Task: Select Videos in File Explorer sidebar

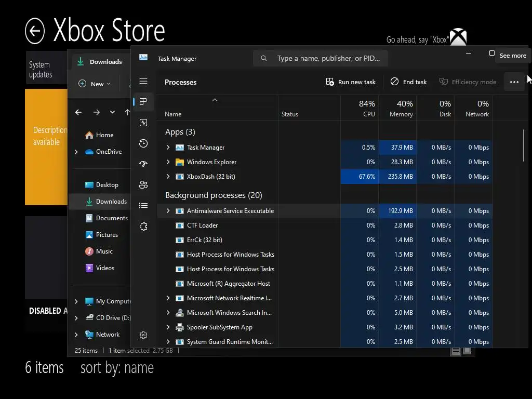Action: 100,268
